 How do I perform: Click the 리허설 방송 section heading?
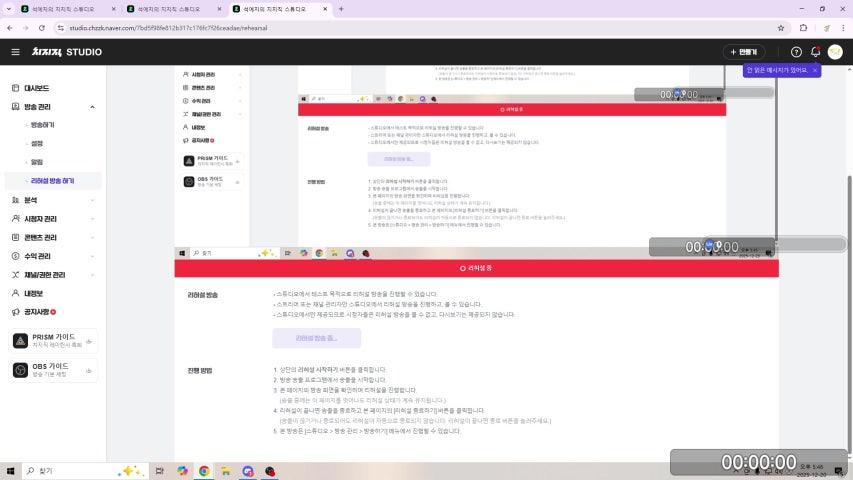pyautogui.click(x=202, y=295)
